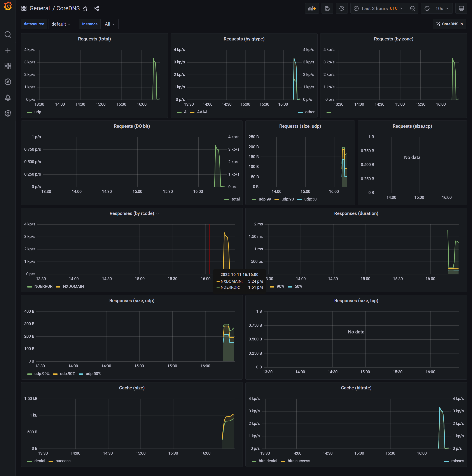Screen dimensions: 472x476
Task: Click the udp:90 legend color swatch
Action: 277,199
